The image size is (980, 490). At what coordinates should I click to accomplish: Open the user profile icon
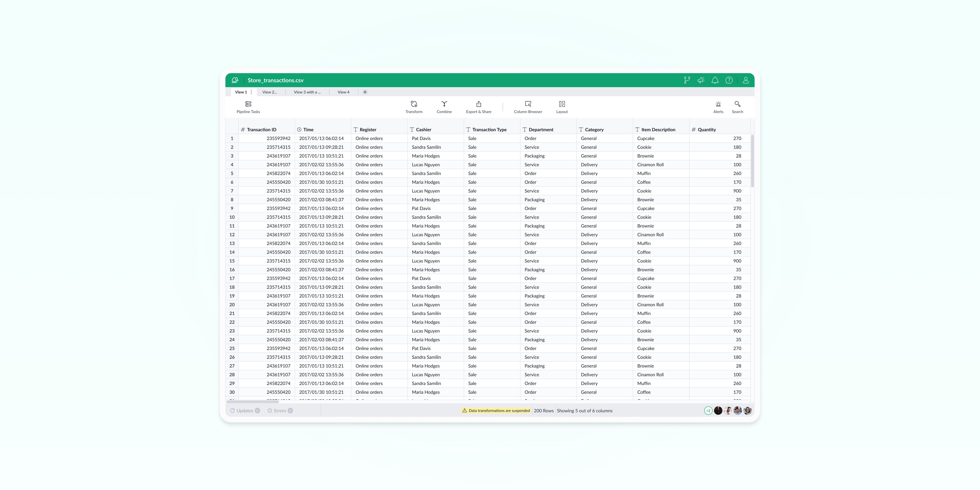tap(746, 80)
